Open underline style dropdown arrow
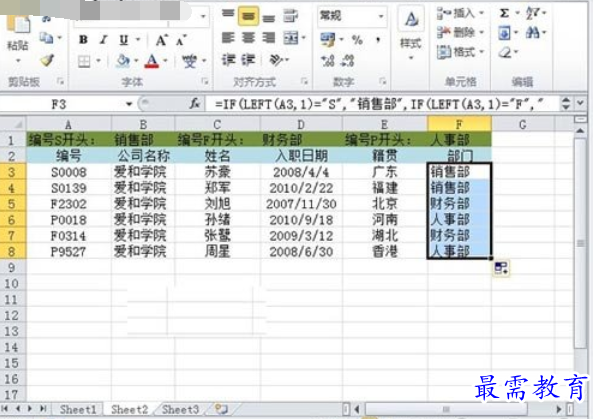This screenshot has height=419, width=596. pyautogui.click(x=138, y=40)
